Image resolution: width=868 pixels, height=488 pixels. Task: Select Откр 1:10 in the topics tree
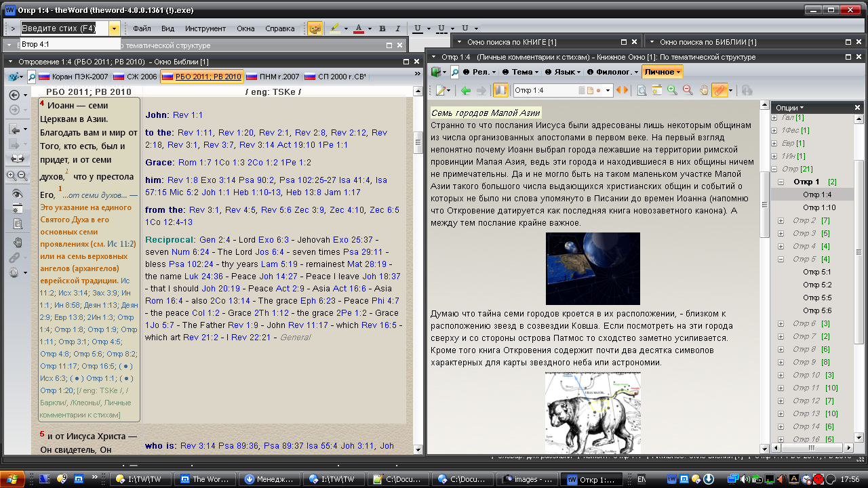(x=819, y=207)
